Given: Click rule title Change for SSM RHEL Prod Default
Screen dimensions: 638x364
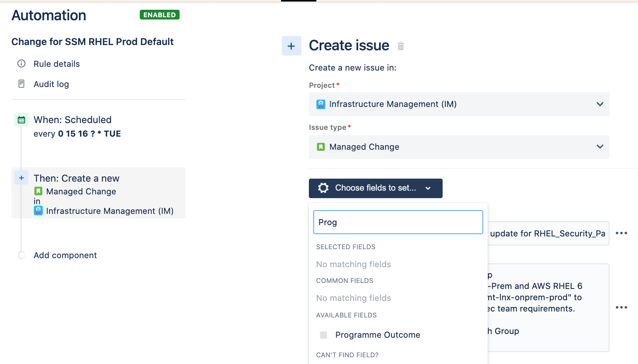Looking at the screenshot, I should coord(92,42).
